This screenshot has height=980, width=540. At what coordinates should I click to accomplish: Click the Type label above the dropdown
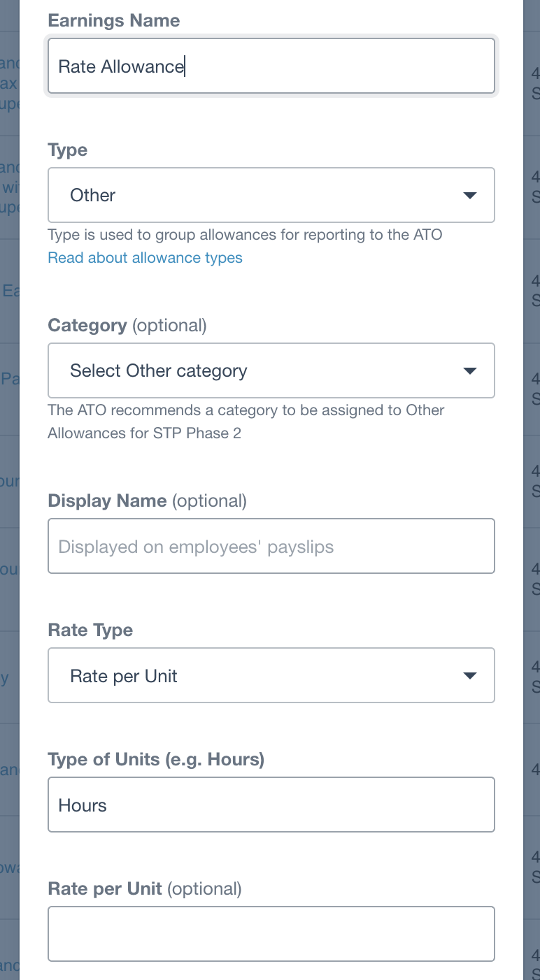point(67,150)
